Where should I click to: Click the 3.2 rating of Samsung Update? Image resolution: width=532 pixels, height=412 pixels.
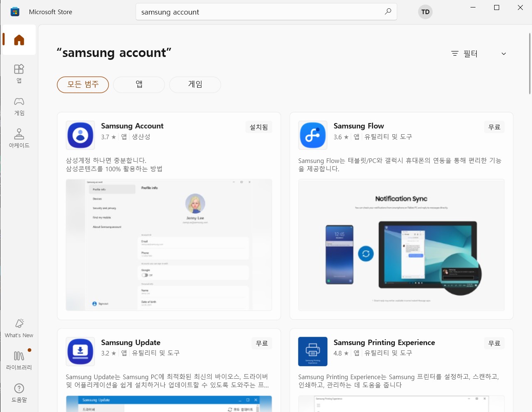coord(108,353)
